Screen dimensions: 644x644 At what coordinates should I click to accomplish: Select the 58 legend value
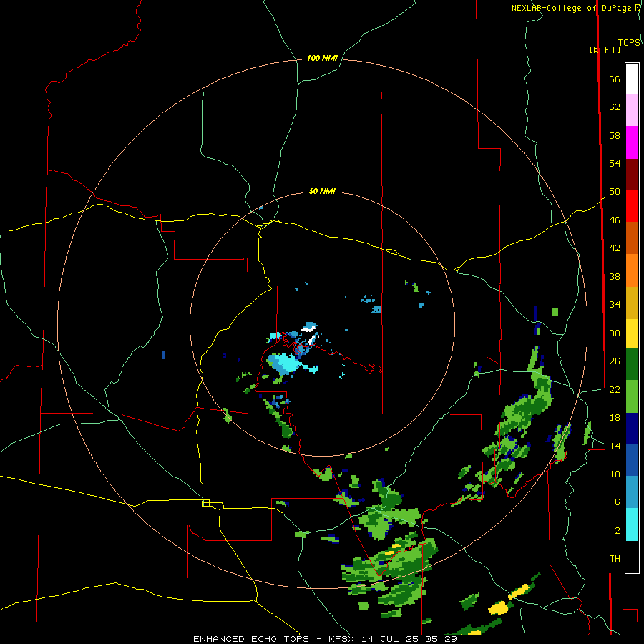pos(615,135)
